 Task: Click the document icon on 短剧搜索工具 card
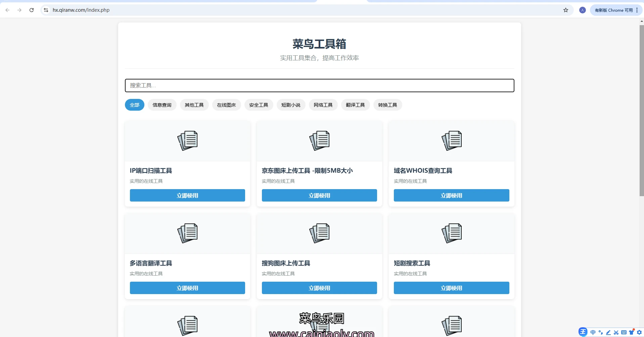click(451, 233)
